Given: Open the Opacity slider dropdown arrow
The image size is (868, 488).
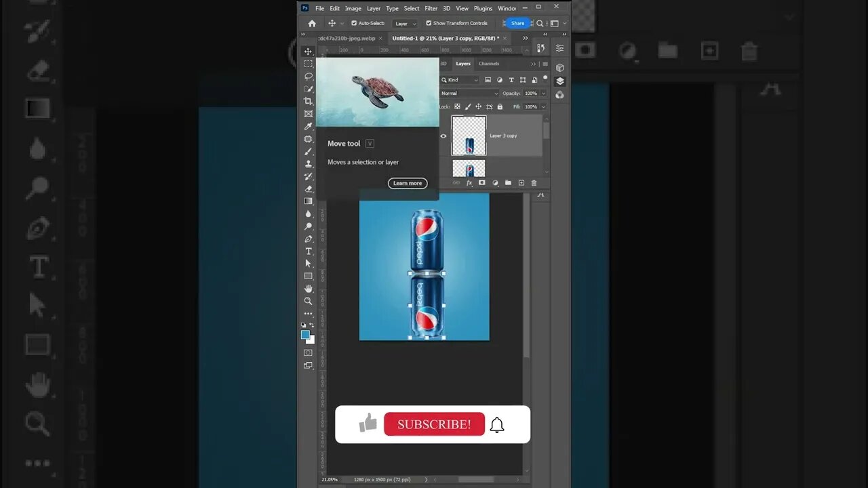Looking at the screenshot, I should click(543, 94).
